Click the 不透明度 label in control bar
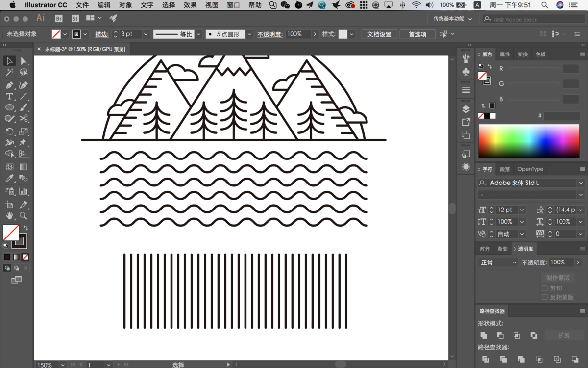The image size is (588, 368). 270,34
